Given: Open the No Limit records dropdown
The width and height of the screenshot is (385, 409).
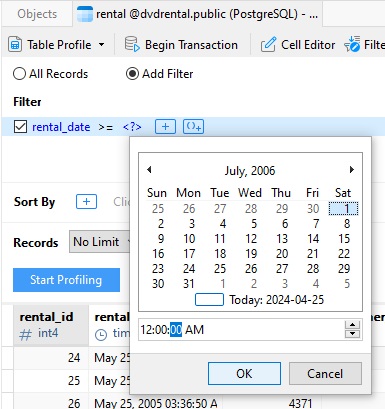Looking at the screenshot, I should pos(99,242).
